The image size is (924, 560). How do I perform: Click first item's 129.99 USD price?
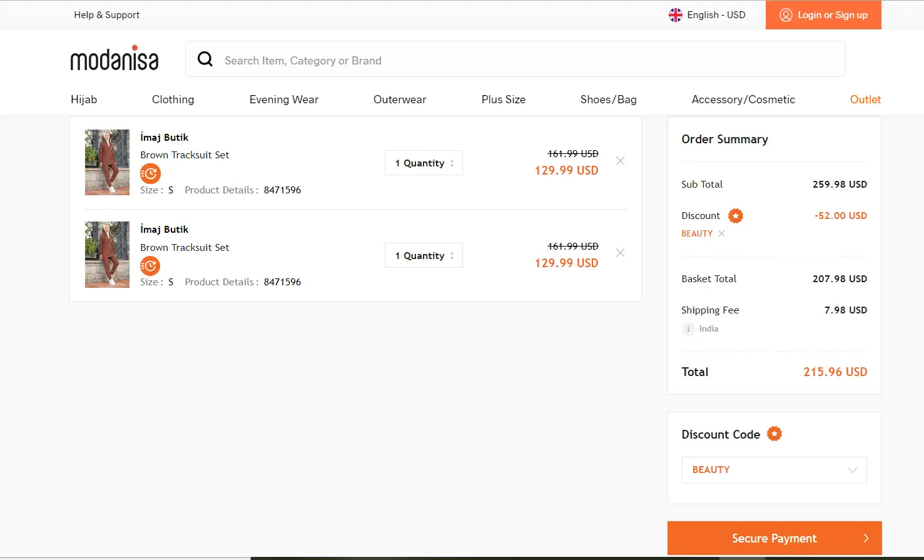point(566,171)
